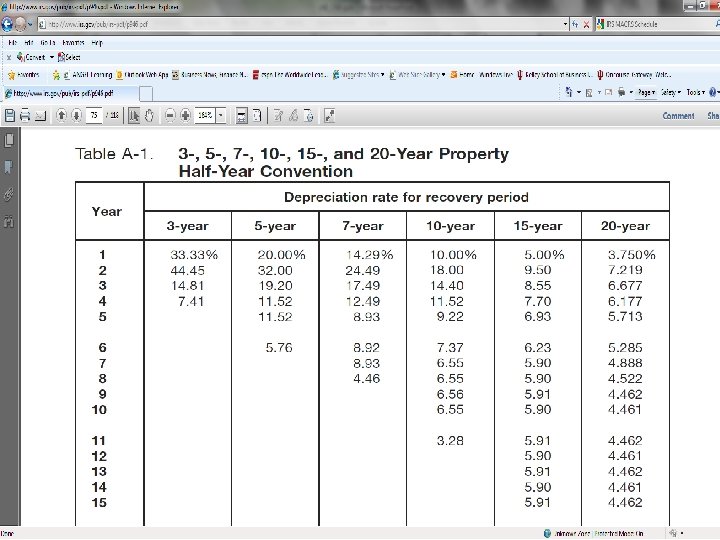Open the Home - Windows Live bookmark
Image resolution: width=720 pixels, height=540 pixels.
click(x=482, y=74)
